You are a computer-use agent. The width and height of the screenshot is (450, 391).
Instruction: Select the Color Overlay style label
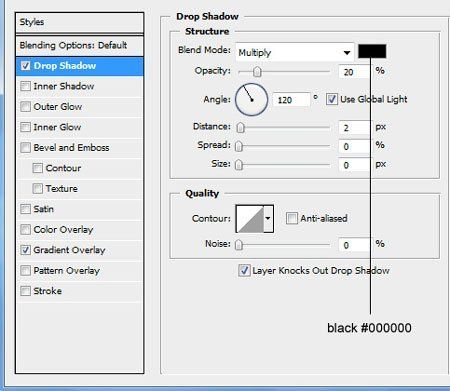point(63,230)
